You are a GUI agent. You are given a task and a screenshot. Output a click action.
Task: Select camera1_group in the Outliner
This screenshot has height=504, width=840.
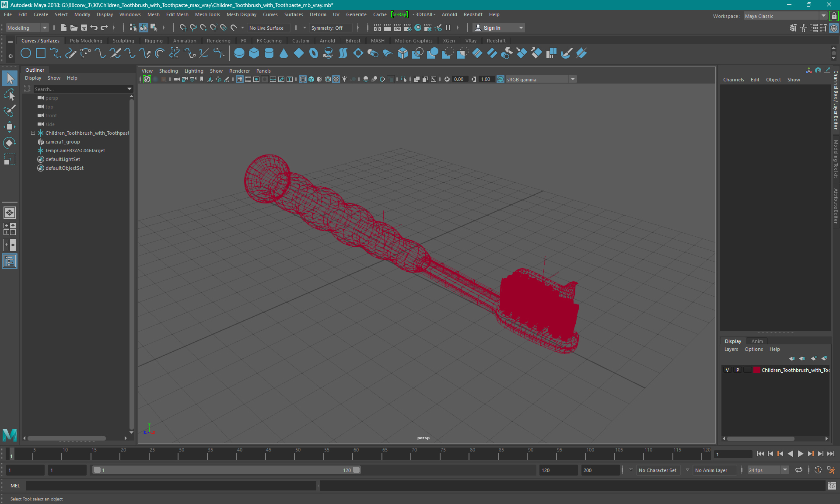pos(63,142)
